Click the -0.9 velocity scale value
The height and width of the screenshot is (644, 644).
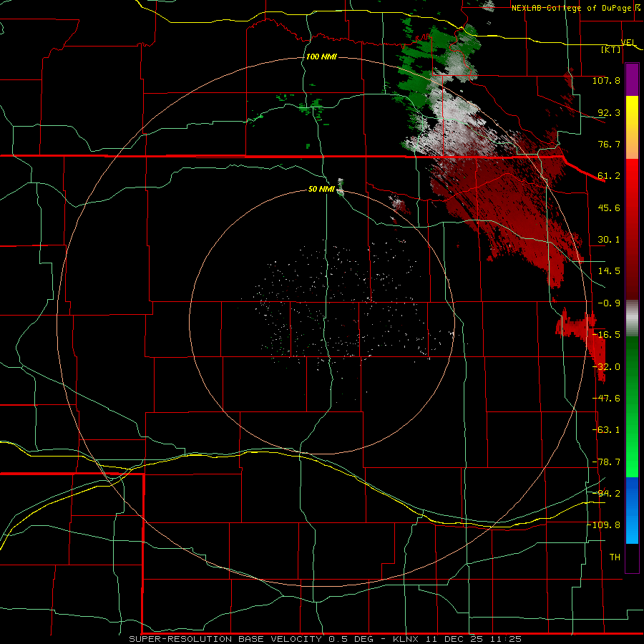click(x=609, y=303)
